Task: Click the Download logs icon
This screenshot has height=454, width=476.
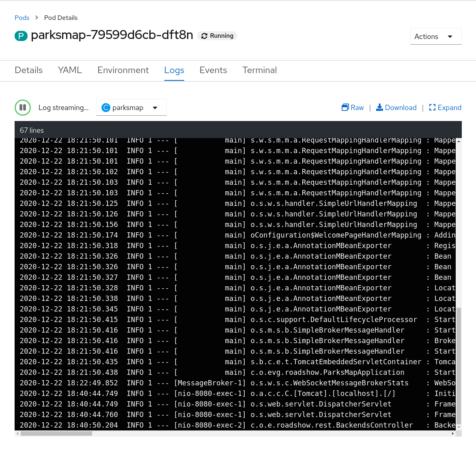Action: coord(379,107)
